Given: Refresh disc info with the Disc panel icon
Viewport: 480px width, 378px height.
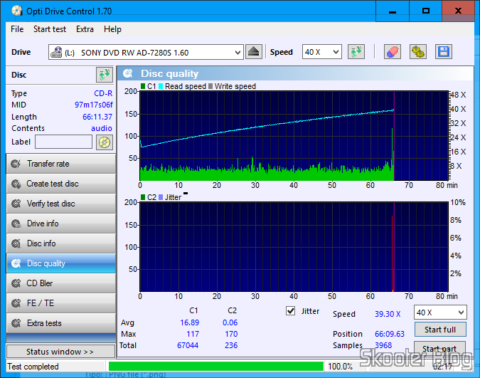Looking at the screenshot, I should pos(104,75).
